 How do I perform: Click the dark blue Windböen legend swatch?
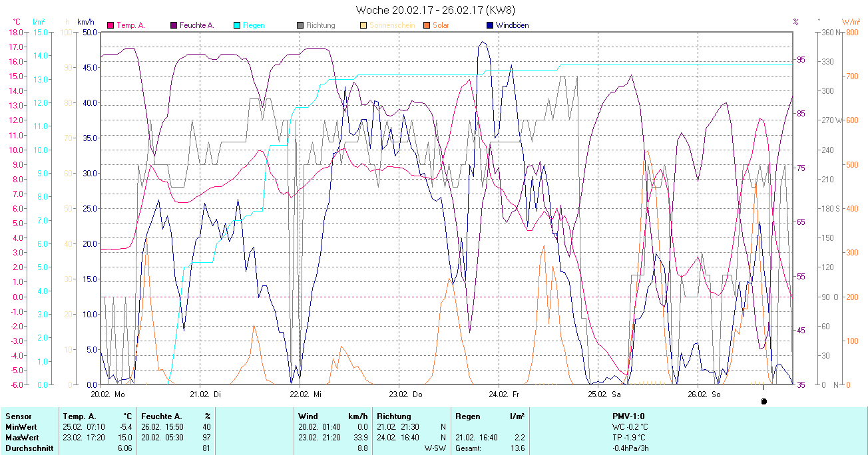click(490, 25)
